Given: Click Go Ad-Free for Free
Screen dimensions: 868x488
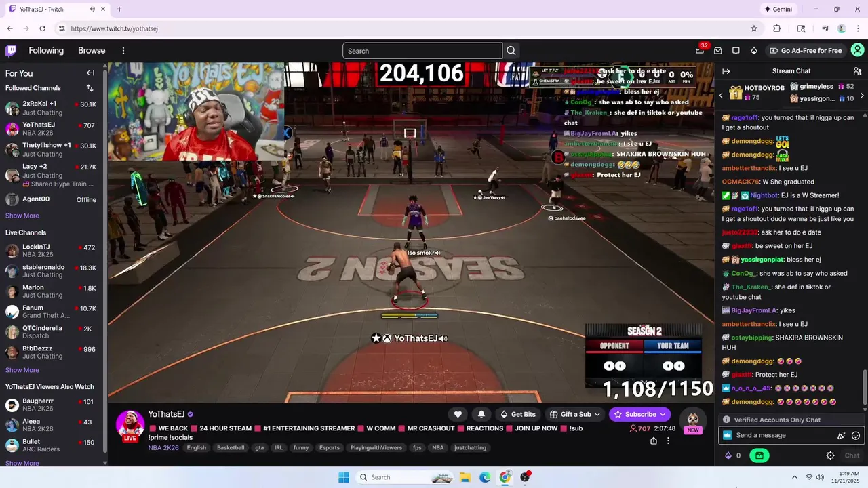Looking at the screenshot, I should (806, 51).
